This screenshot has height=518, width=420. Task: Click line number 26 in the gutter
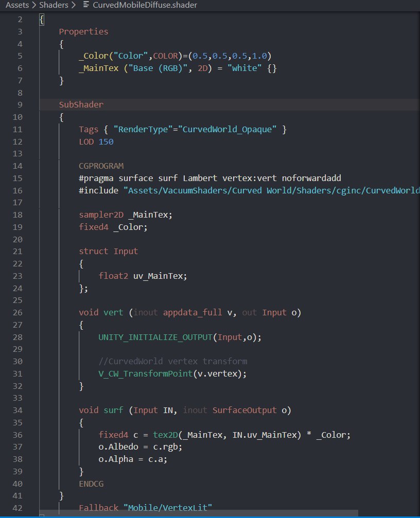pyautogui.click(x=17, y=313)
